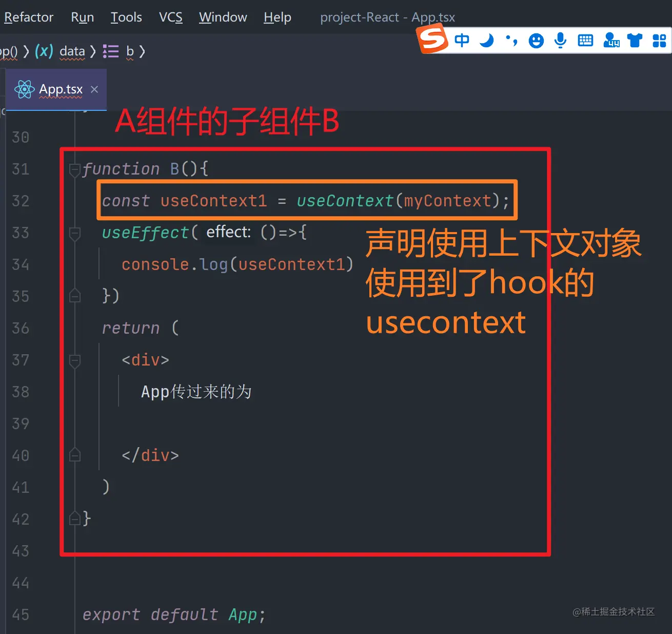The height and width of the screenshot is (634, 672).
Task: Click line number 45 in gutter
Action: (21, 615)
